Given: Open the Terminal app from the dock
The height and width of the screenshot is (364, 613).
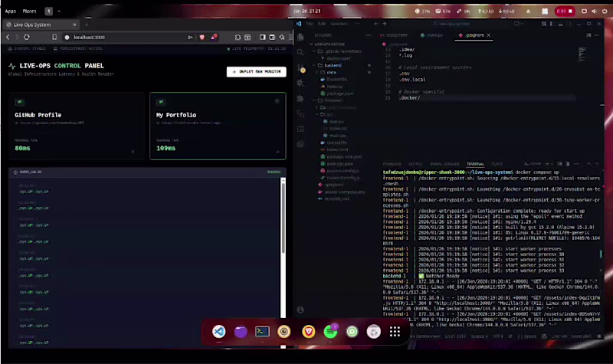Looking at the screenshot, I should pyautogui.click(x=262, y=332).
